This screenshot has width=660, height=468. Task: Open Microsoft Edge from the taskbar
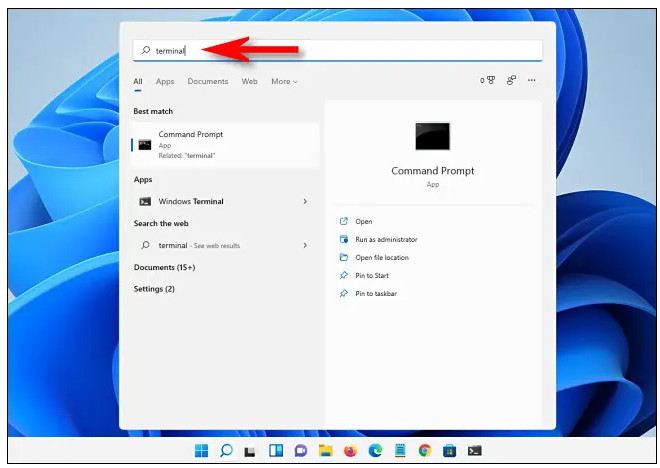[375, 450]
